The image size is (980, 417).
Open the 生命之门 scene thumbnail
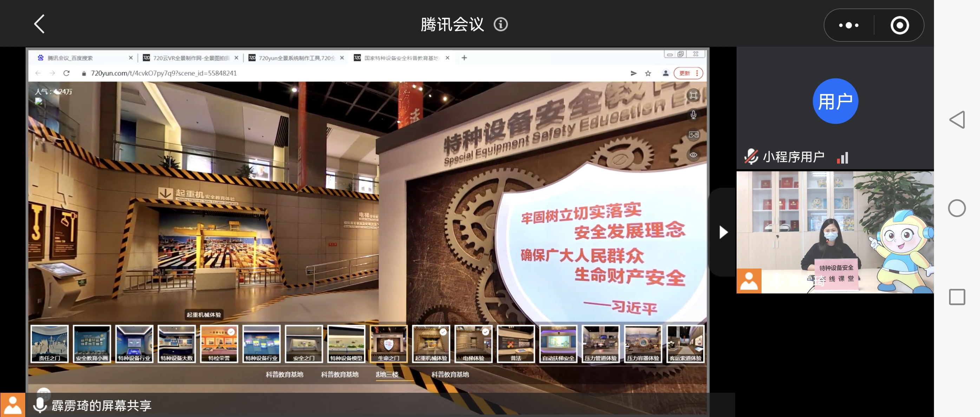389,344
